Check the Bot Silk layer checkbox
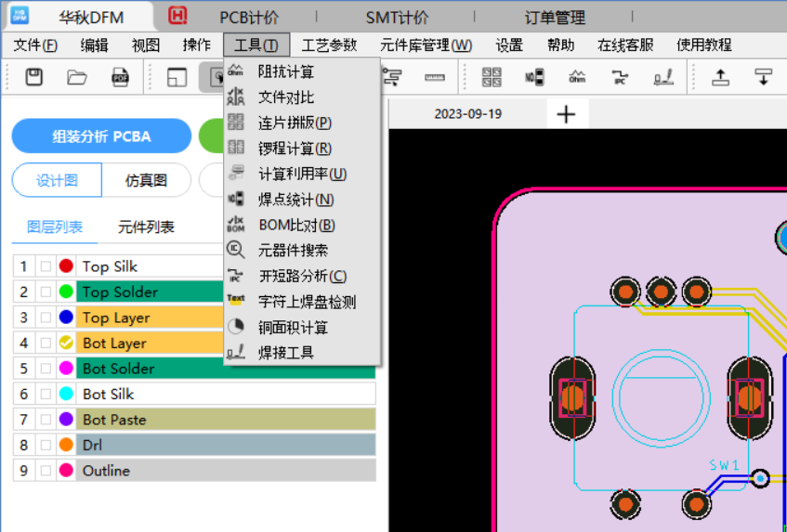This screenshot has width=787, height=532. tap(46, 394)
